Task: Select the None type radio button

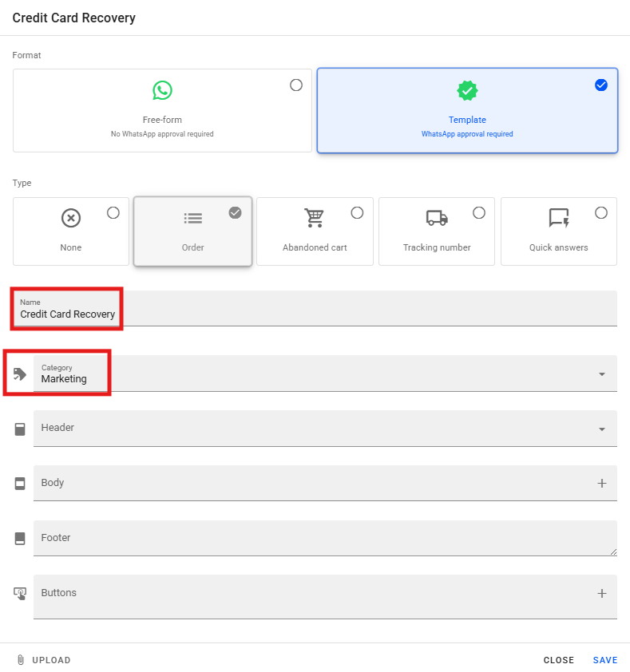Action: pyautogui.click(x=113, y=212)
